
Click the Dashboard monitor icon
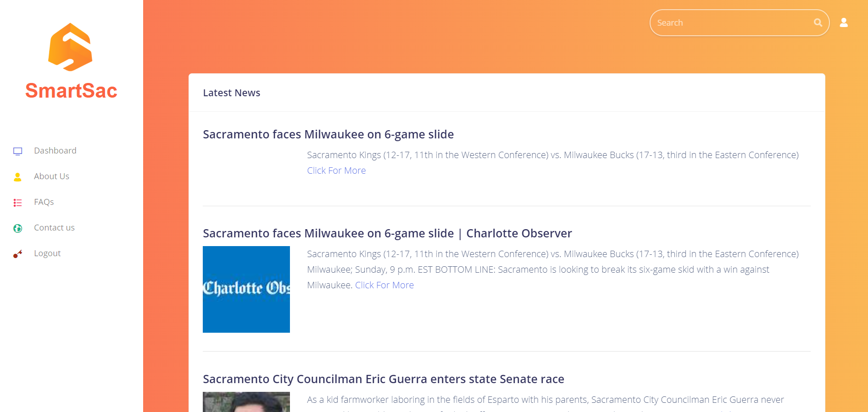(18, 151)
